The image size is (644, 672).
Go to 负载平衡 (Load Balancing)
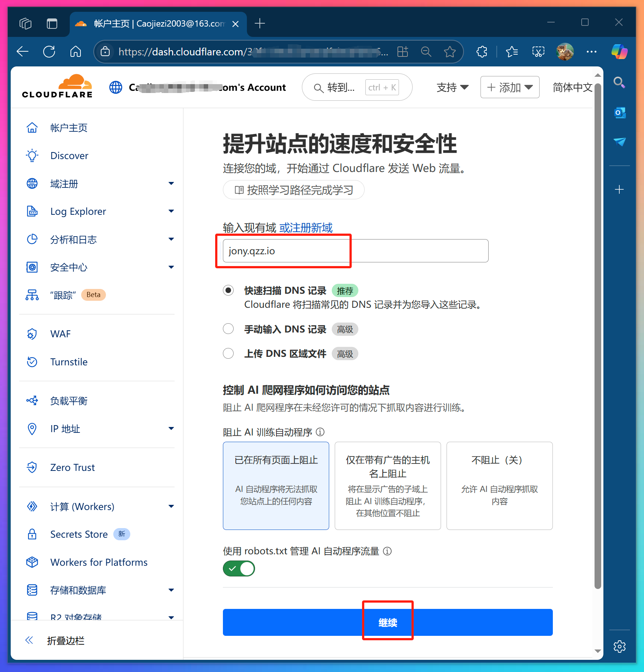(68, 401)
